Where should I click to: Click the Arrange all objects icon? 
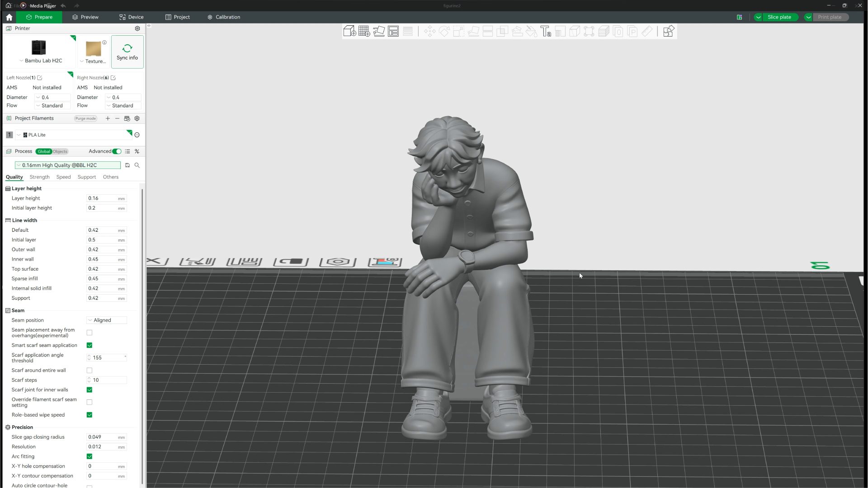(x=393, y=31)
